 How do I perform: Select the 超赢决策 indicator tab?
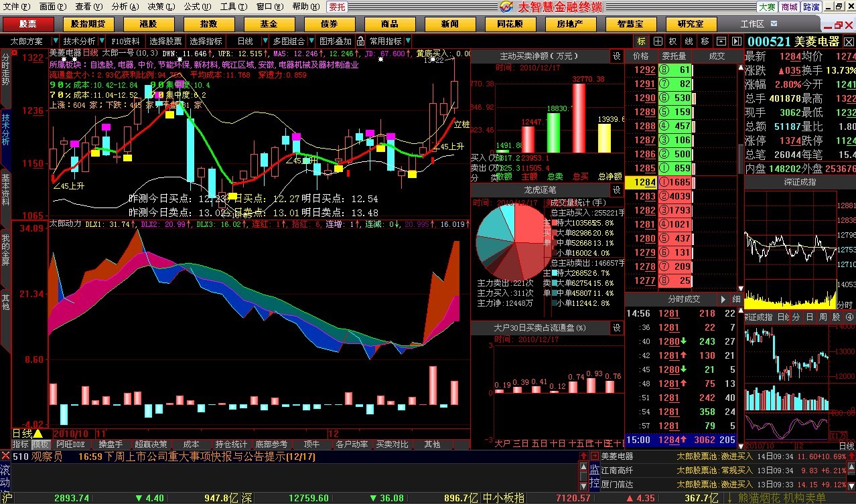151,444
